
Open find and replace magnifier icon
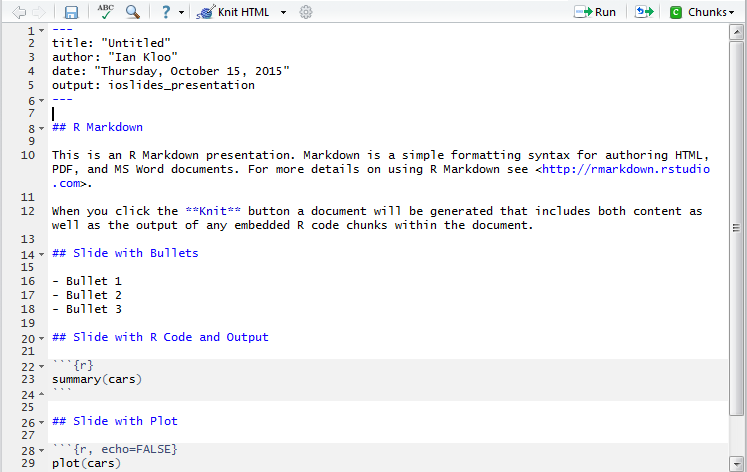(133, 12)
